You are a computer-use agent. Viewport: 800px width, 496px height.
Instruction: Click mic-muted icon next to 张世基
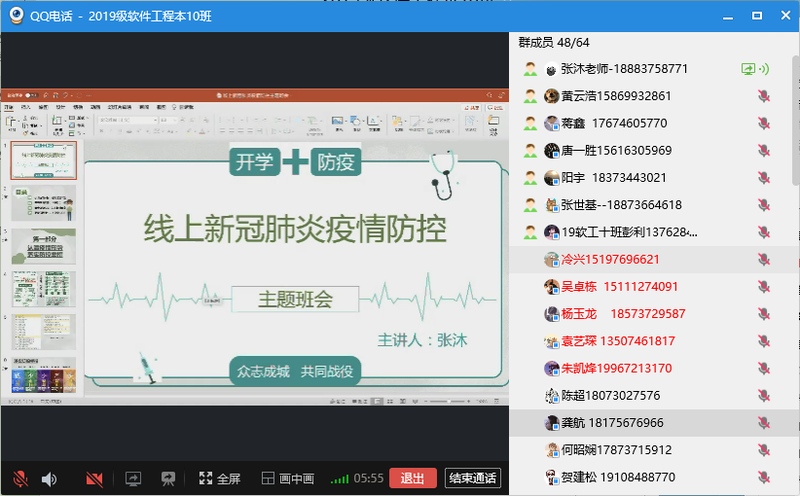(764, 205)
